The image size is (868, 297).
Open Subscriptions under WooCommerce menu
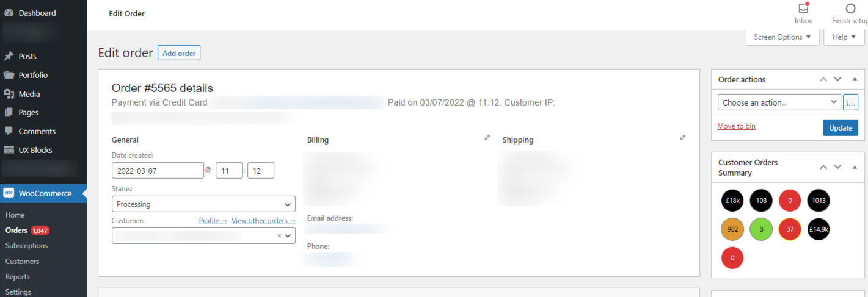pyautogui.click(x=27, y=246)
